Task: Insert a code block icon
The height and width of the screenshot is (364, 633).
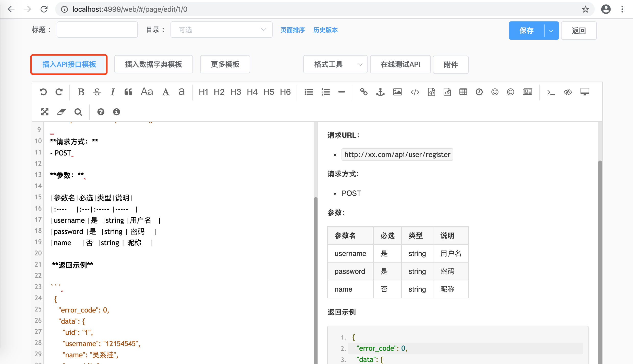Action: pyautogui.click(x=447, y=92)
